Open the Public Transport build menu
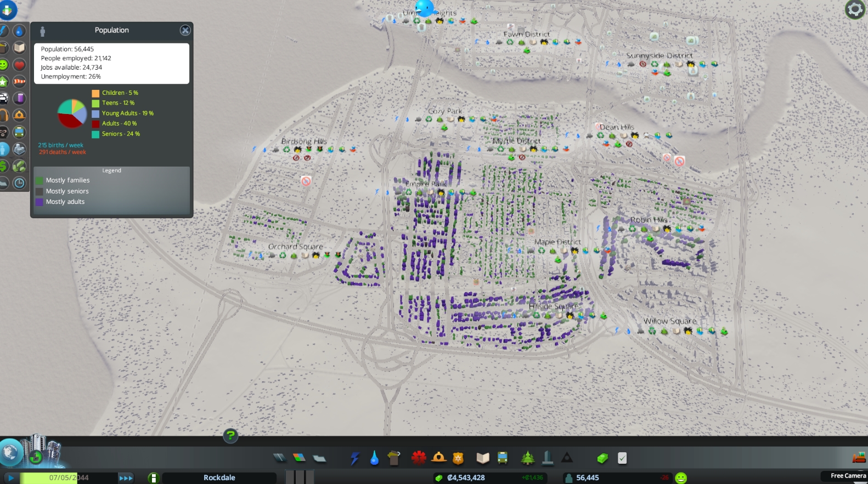 502,458
